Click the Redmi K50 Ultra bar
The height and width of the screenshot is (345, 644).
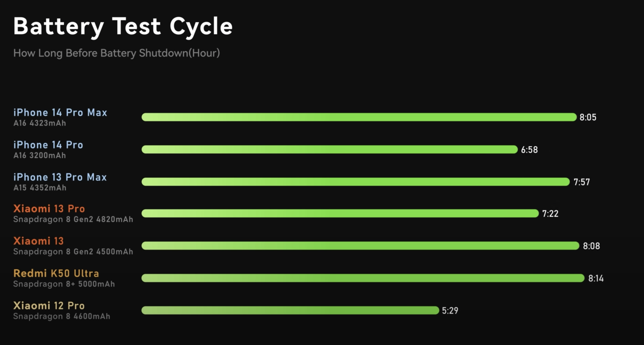363,278
